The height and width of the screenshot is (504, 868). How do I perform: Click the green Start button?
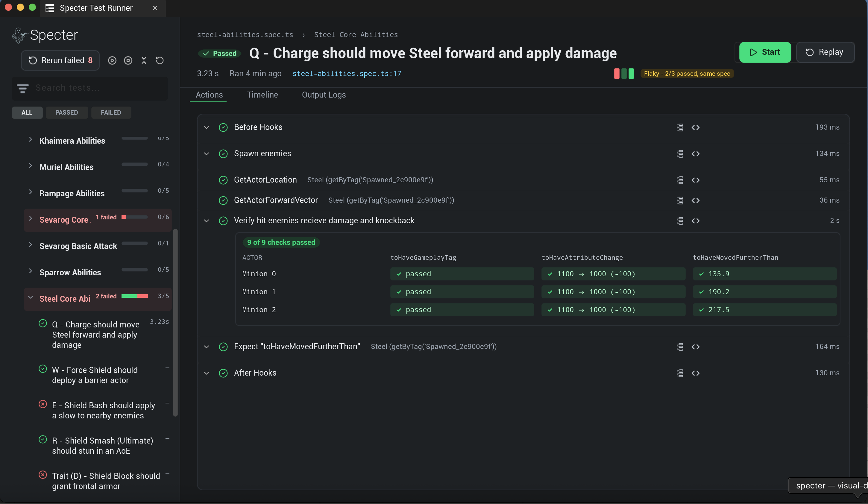765,52
